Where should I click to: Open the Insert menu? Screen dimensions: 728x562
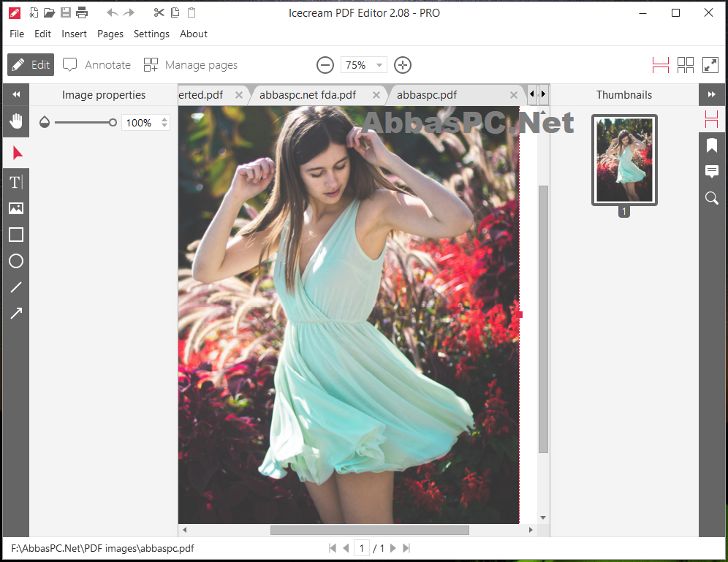[x=75, y=34]
